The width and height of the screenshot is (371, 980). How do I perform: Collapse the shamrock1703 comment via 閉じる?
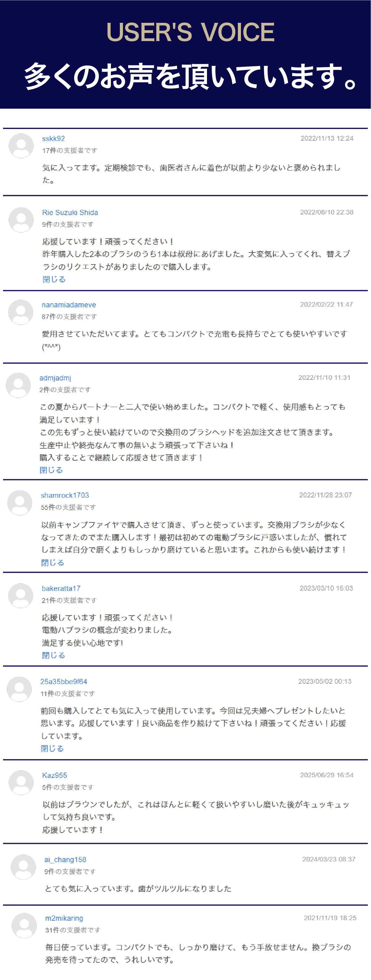[x=53, y=563]
